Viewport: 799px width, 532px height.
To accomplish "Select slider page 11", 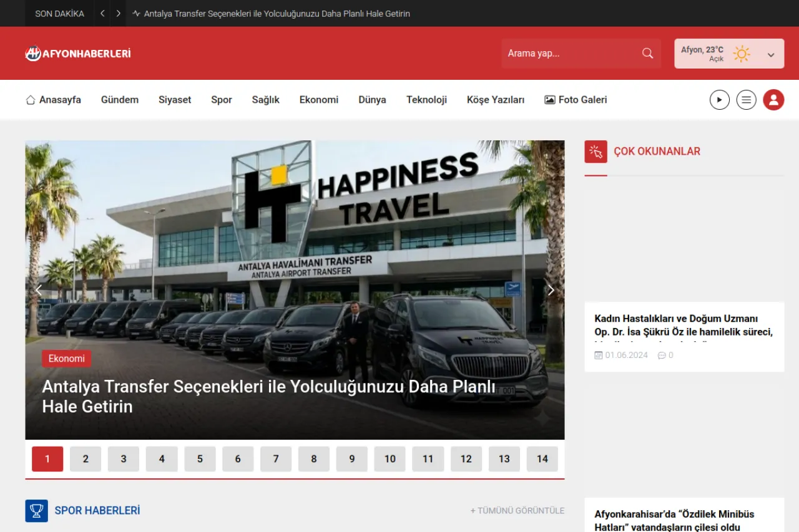I will coord(428,459).
